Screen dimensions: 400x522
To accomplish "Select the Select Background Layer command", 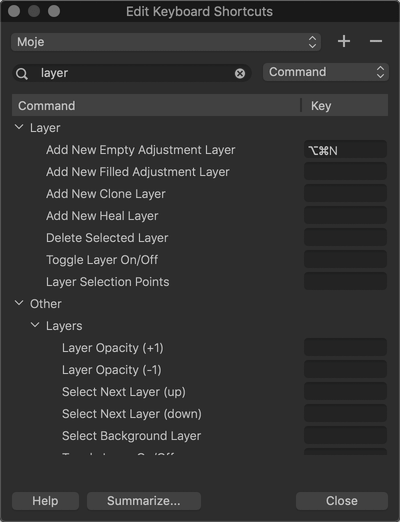I will (131, 436).
